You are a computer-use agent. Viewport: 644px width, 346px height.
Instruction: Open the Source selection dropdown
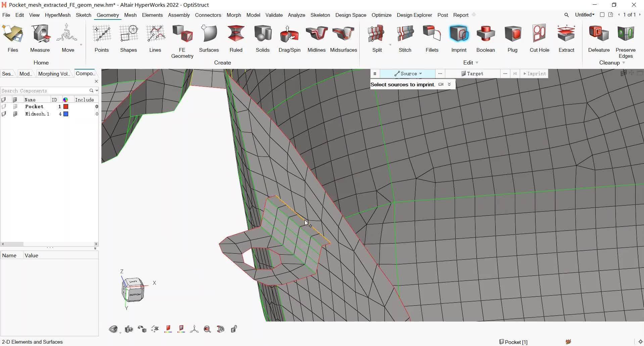(420, 74)
